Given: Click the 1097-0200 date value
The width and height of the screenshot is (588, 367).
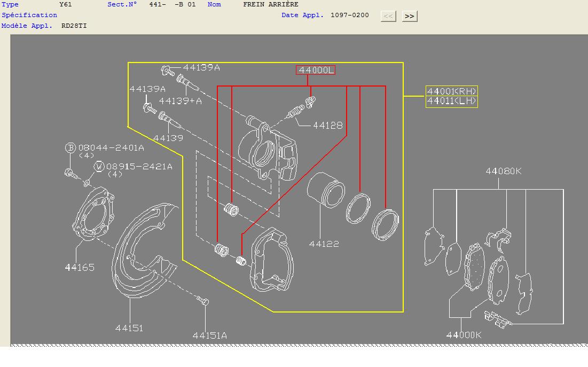Looking at the screenshot, I should [349, 15].
